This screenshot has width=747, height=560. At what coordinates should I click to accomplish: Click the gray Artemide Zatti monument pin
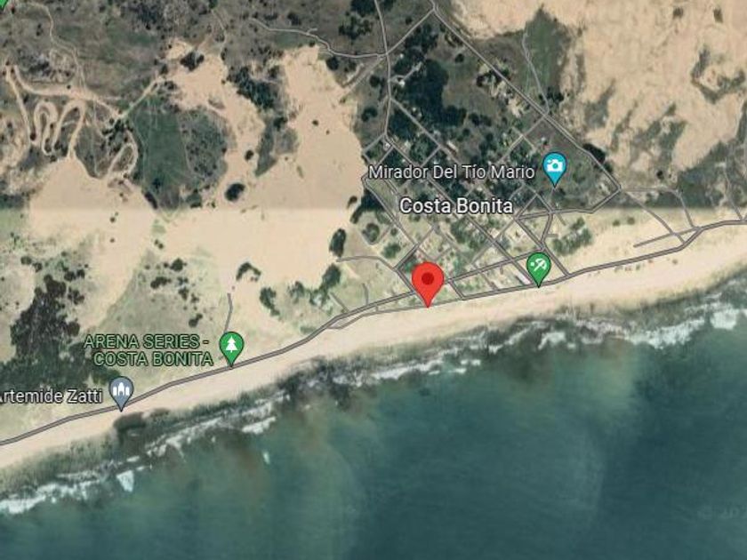pyautogui.click(x=121, y=393)
